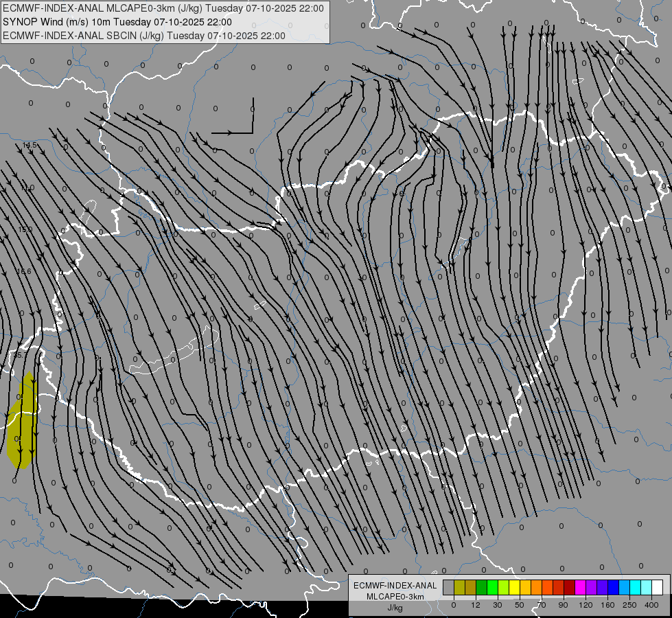Viewport: 672px width, 618px height.
Task: Click the SYNOP Wind 10m header line
Action: [117, 22]
